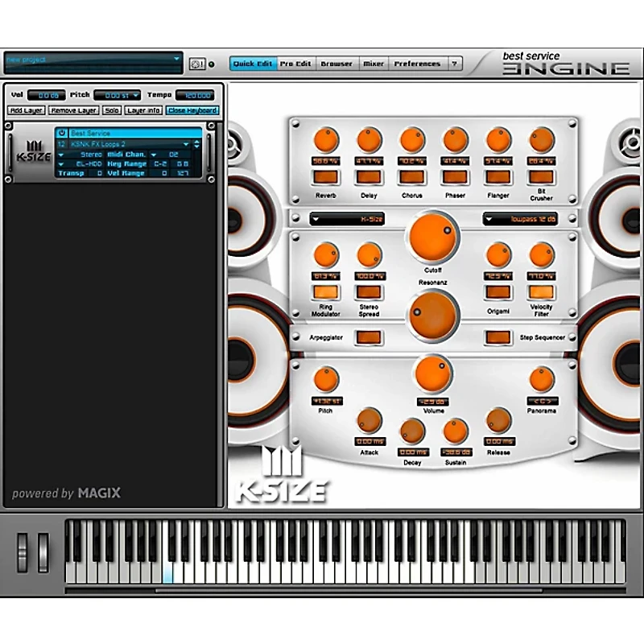Open the lowpass 12 dB filter dropdown
Screen dimensions: 644x644
pyautogui.click(x=520, y=219)
